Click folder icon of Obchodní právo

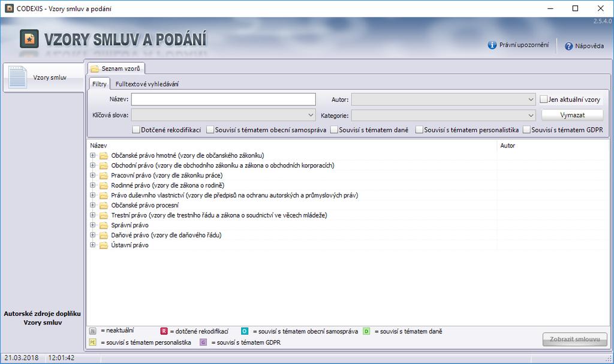click(x=103, y=166)
